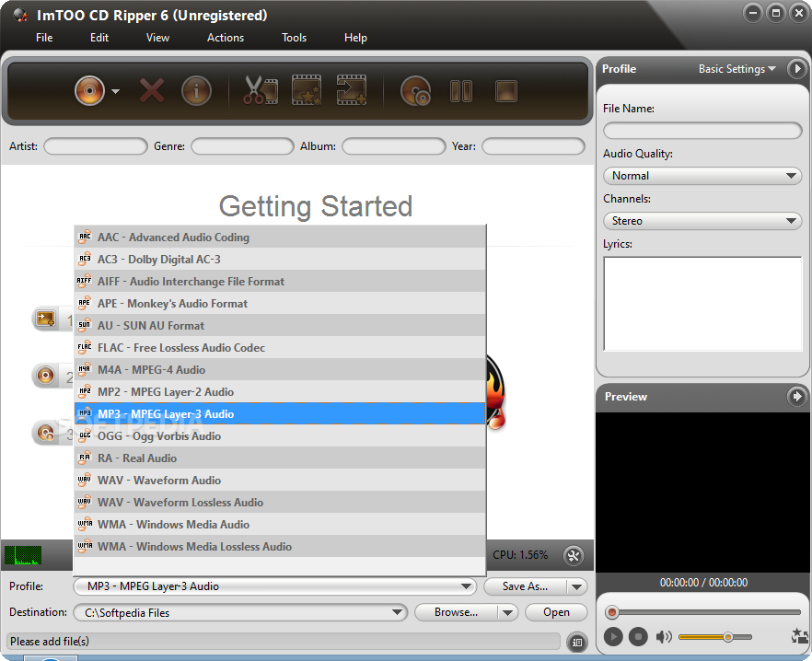Open the Profile combo box at bottom
Viewport: 812px width, 661px height.
click(x=275, y=586)
